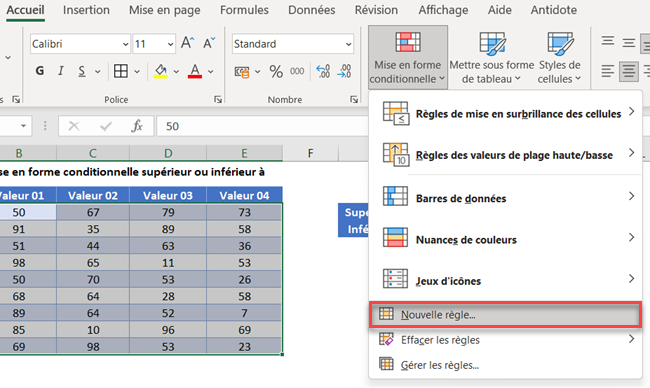Image resolution: width=650 pixels, height=388 pixels.
Task: Open Mettre sous forme de tableau
Action: pyautogui.click(x=492, y=57)
